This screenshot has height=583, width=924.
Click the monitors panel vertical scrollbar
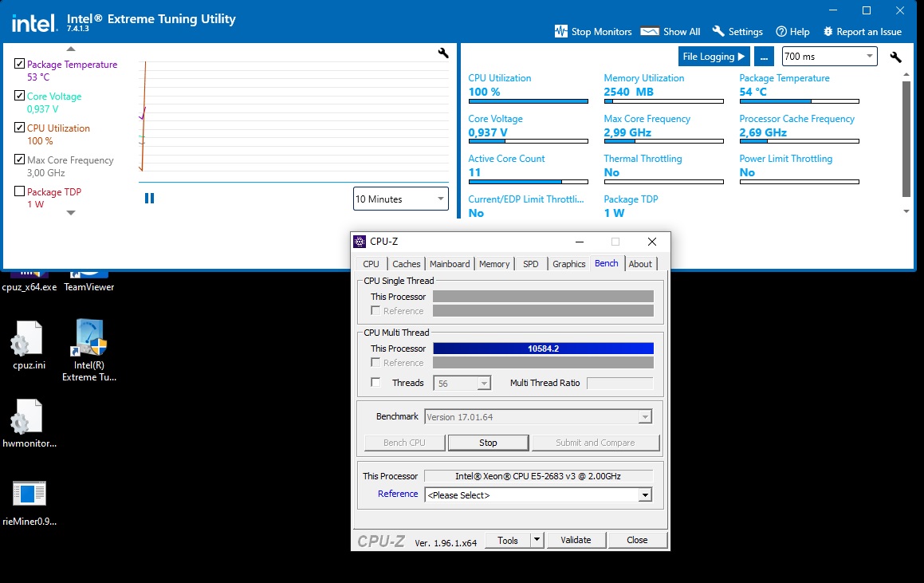pos(906,139)
